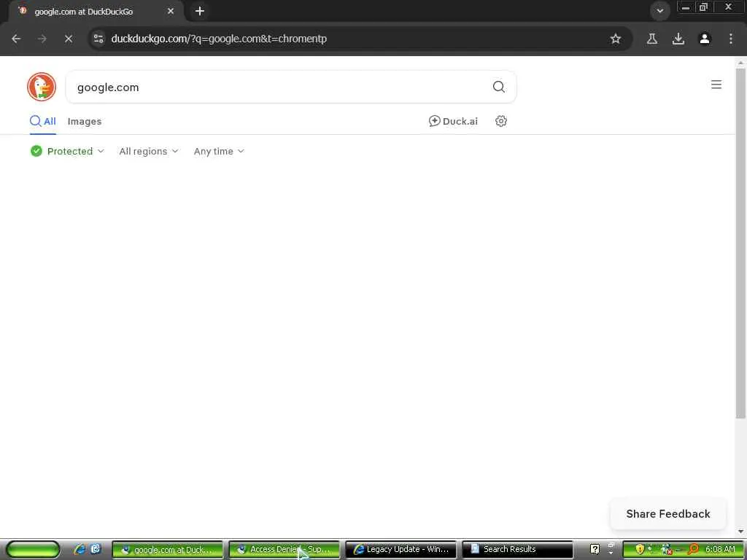This screenshot has width=747, height=560.
Task: Open the Chrome Labs flask icon
Action: [652, 39]
